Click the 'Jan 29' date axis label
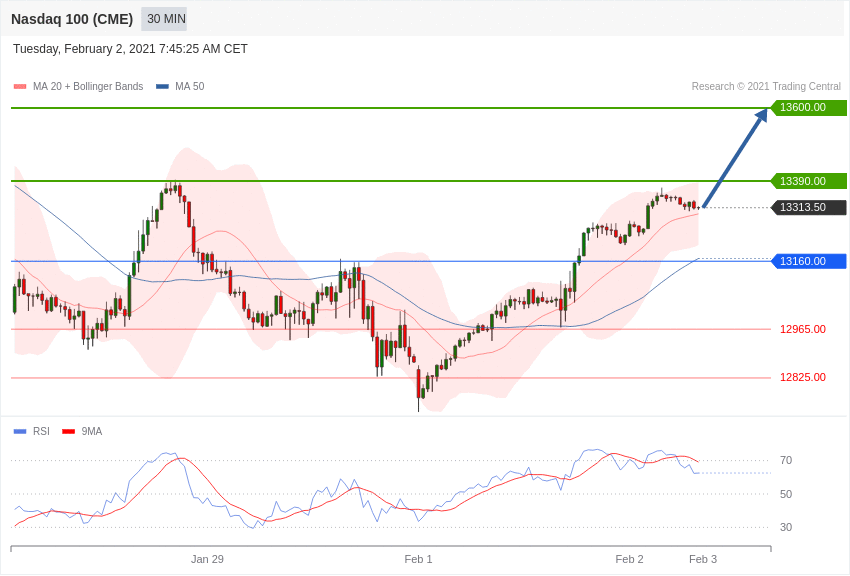 (x=207, y=559)
